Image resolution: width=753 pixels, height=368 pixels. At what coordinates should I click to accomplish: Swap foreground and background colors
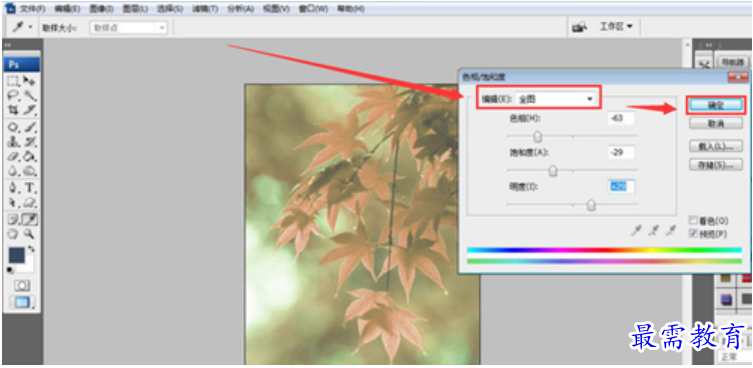tap(32, 249)
